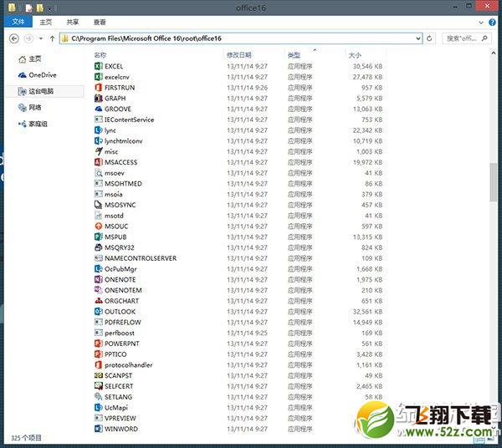Go back with the back arrow

pyautogui.click(x=13, y=38)
